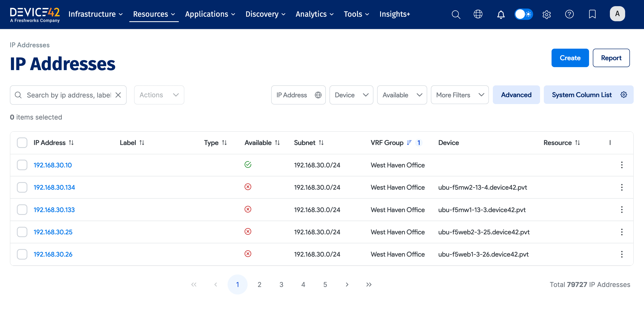Screen dimensions: 644x311
Task: Sort by the IP Address column arrows
Action: point(71,143)
